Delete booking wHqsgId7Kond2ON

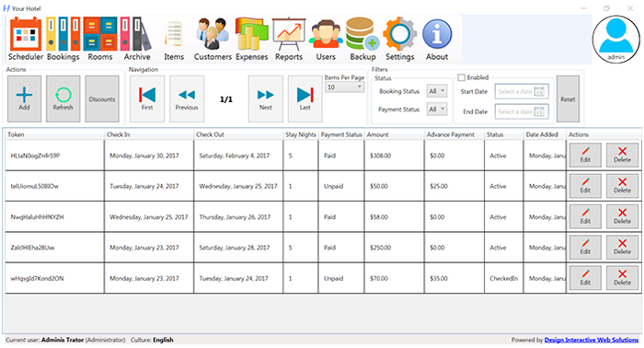[x=622, y=278]
